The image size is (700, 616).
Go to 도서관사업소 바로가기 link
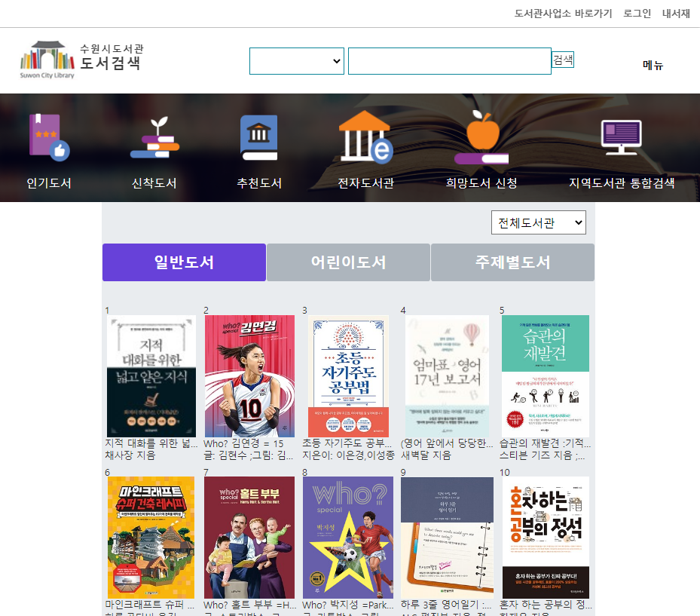563,14
